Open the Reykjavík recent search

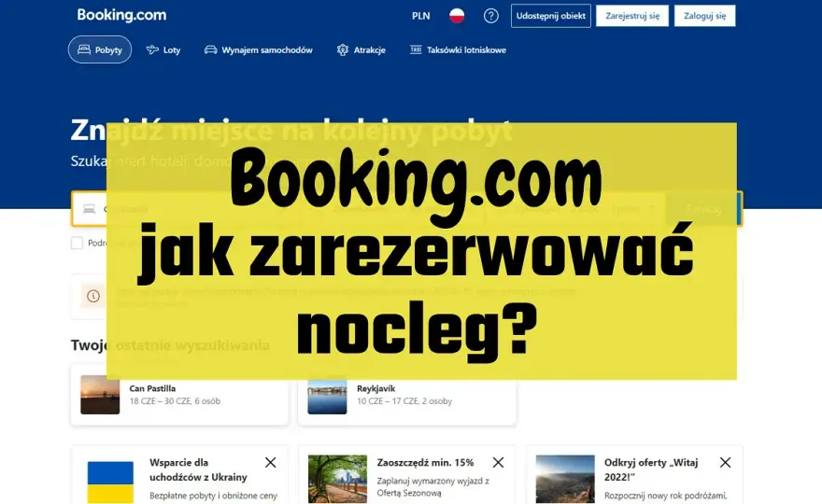407,395
